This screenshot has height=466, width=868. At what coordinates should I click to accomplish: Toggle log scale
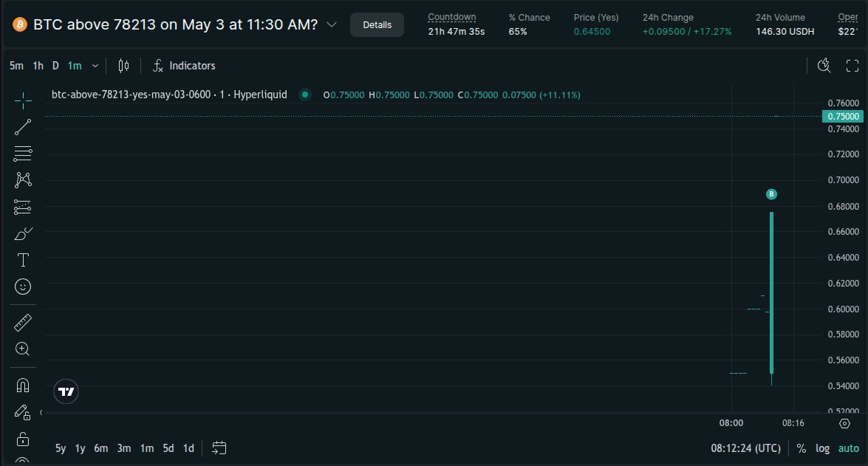pos(823,448)
